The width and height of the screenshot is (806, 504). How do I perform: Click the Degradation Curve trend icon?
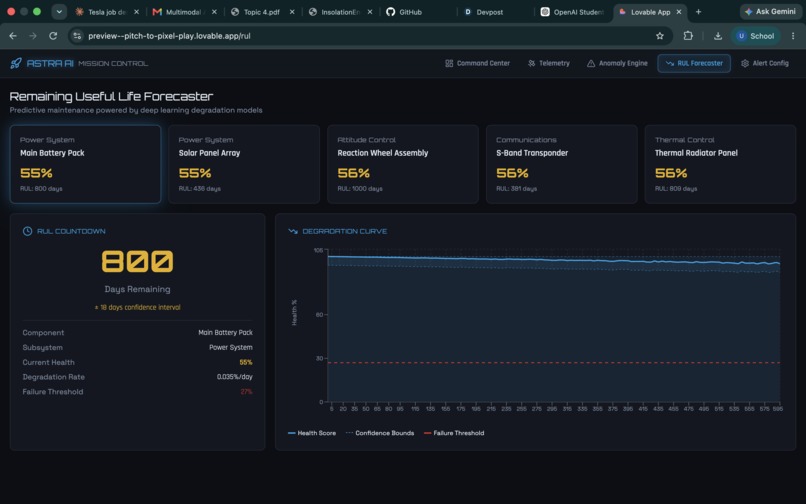pyautogui.click(x=293, y=231)
